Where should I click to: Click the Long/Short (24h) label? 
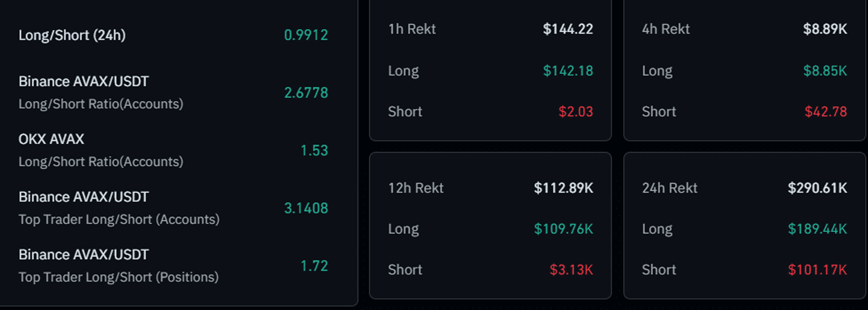[72, 35]
